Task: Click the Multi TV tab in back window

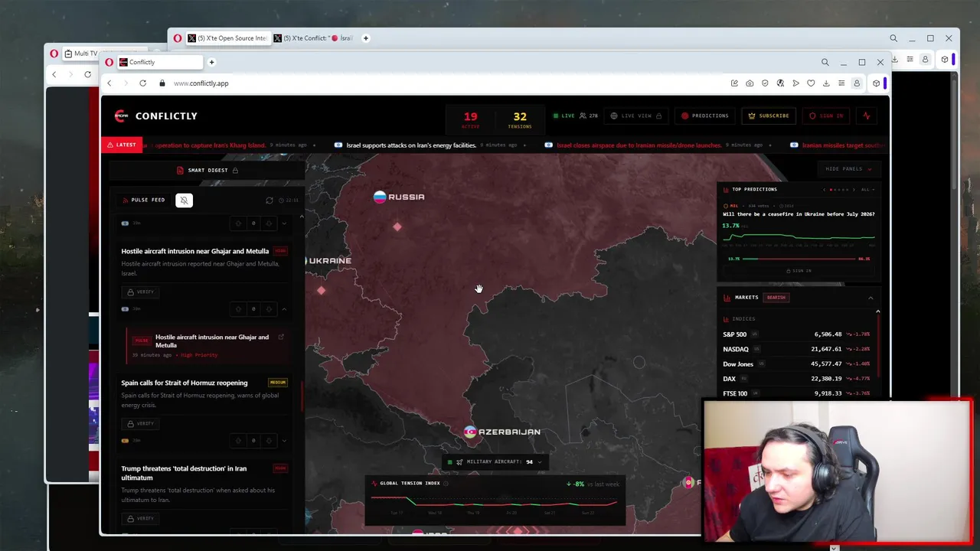Action: (83, 54)
